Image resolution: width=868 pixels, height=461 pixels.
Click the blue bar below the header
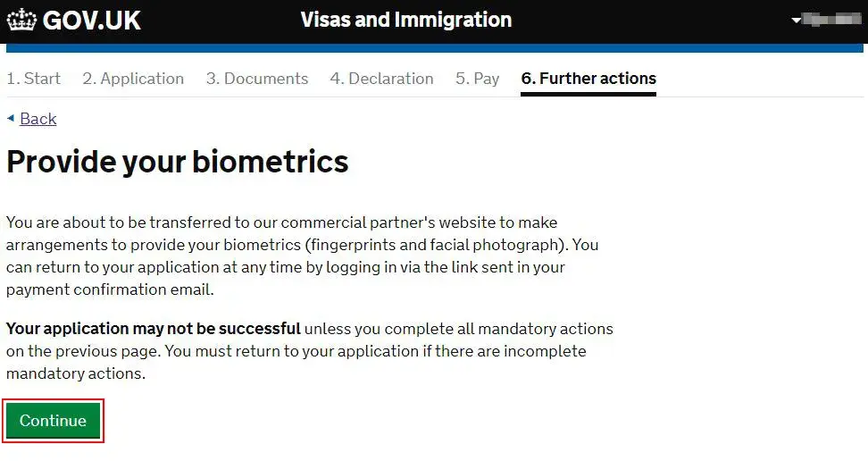click(436, 48)
